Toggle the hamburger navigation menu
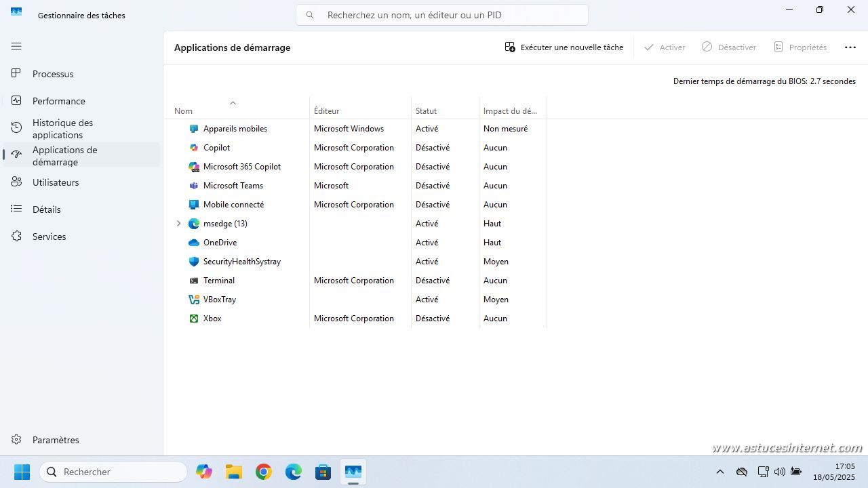 (16, 46)
